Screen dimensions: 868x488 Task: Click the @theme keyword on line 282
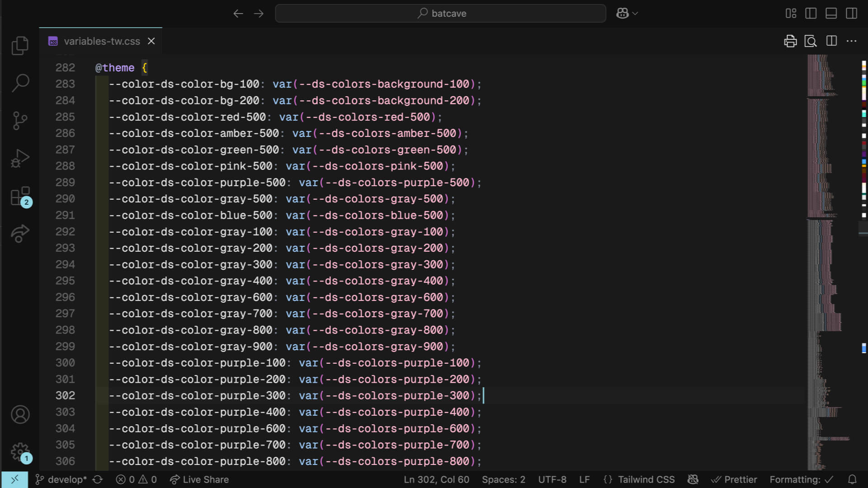point(115,68)
